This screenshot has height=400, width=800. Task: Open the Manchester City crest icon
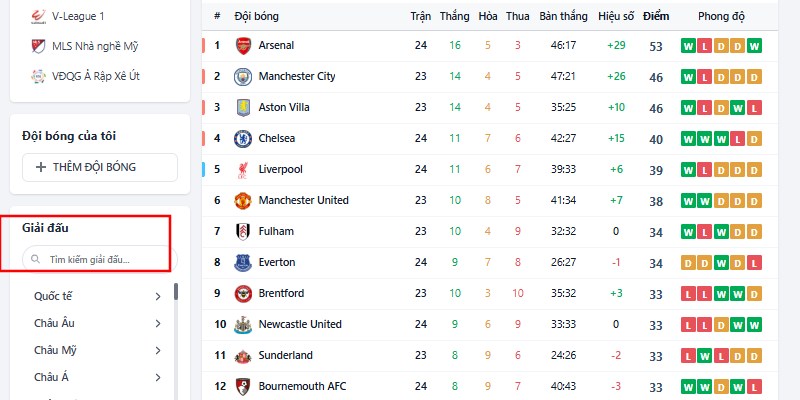click(x=243, y=77)
